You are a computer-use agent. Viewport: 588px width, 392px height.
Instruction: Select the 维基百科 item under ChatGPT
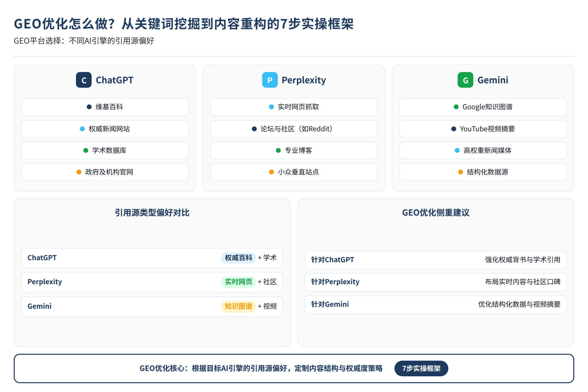pos(105,107)
